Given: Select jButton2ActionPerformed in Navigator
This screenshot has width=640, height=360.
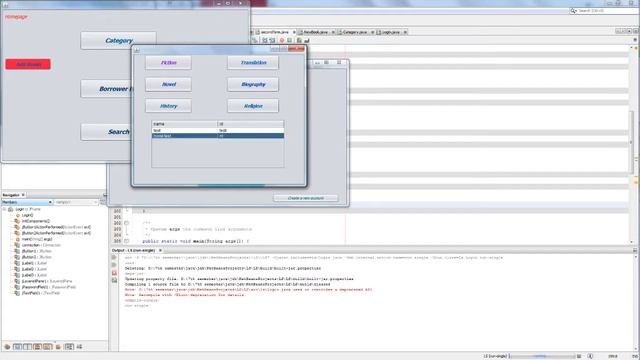Looking at the screenshot, I should point(56,233).
